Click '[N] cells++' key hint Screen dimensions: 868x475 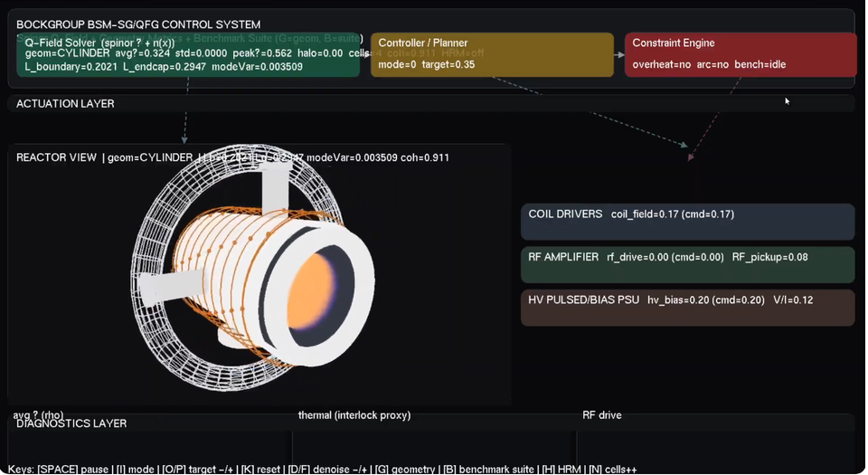click(x=612, y=470)
